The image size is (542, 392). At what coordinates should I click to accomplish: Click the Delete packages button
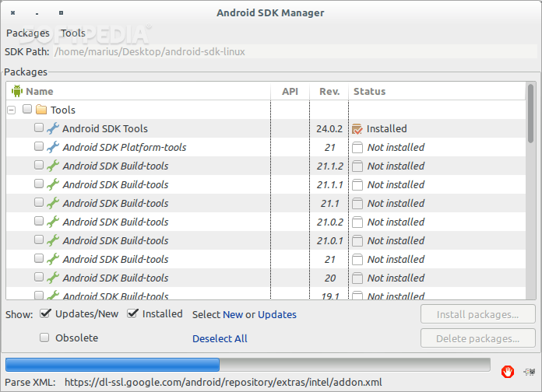click(x=477, y=338)
